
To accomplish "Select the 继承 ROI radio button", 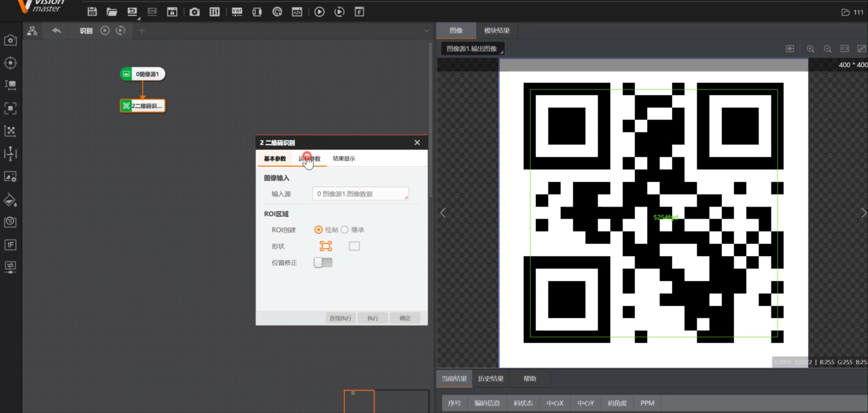I will (x=345, y=230).
